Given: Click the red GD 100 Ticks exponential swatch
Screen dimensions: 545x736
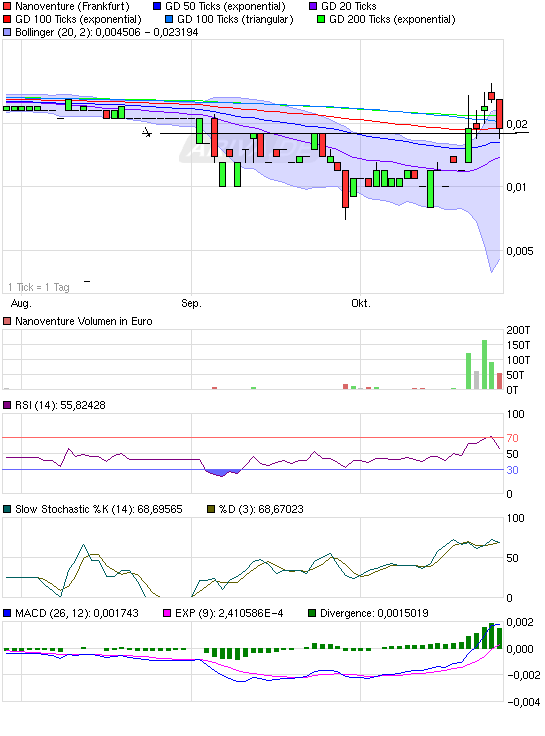Looking at the screenshot, I should coord(7,20).
